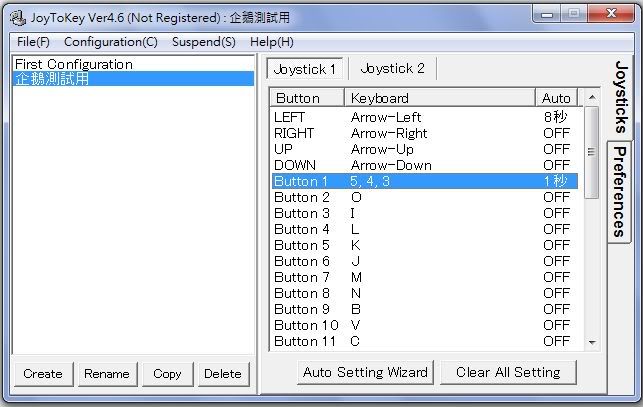Screen dimensions: 643x407
Task: Select the Button 9 row mapped to B
Action: click(x=425, y=309)
